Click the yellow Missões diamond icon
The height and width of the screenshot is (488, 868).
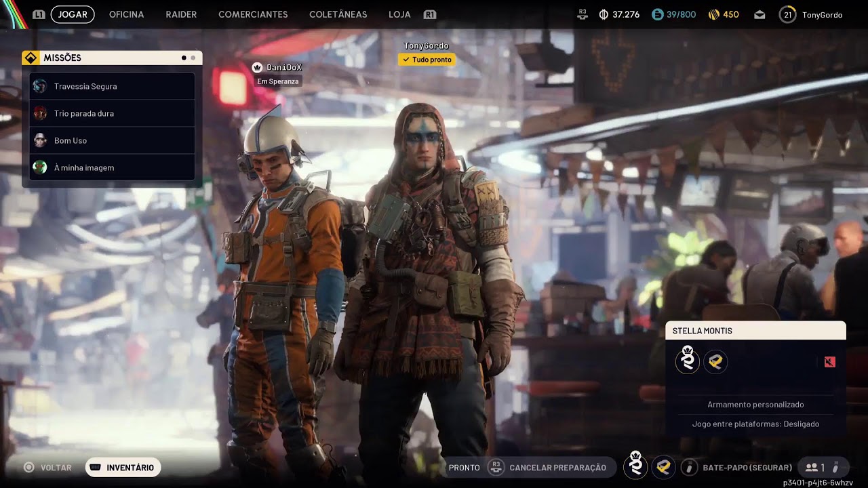click(x=31, y=58)
